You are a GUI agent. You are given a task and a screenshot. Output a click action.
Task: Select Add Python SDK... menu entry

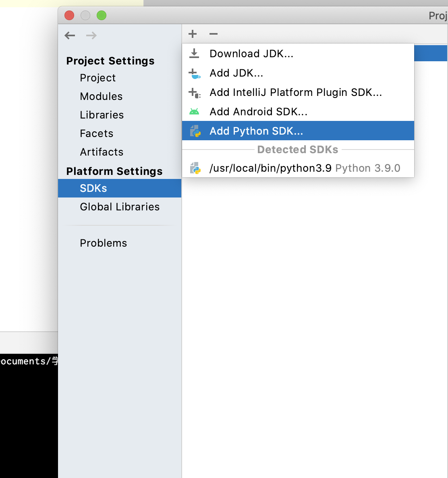[x=298, y=131]
